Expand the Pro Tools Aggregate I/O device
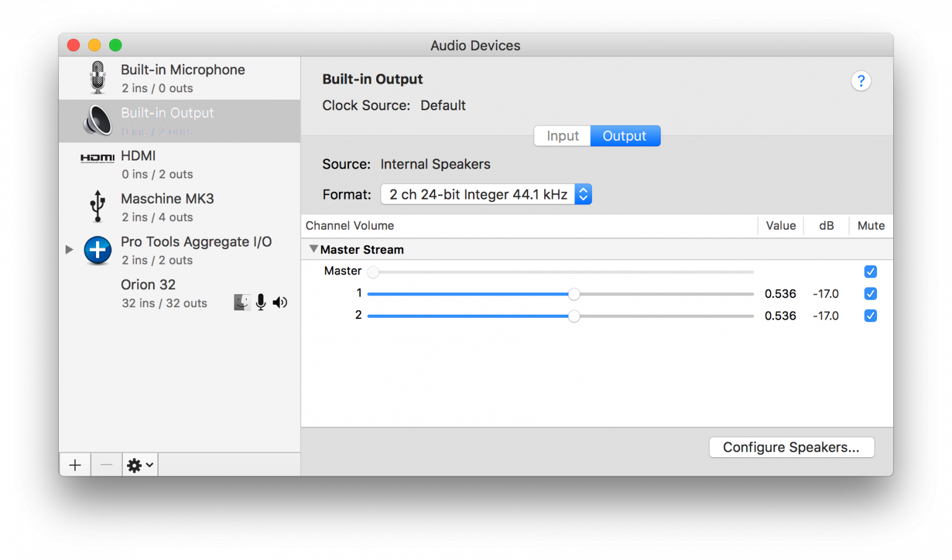Screen dimensions: 952x560 tap(69, 250)
